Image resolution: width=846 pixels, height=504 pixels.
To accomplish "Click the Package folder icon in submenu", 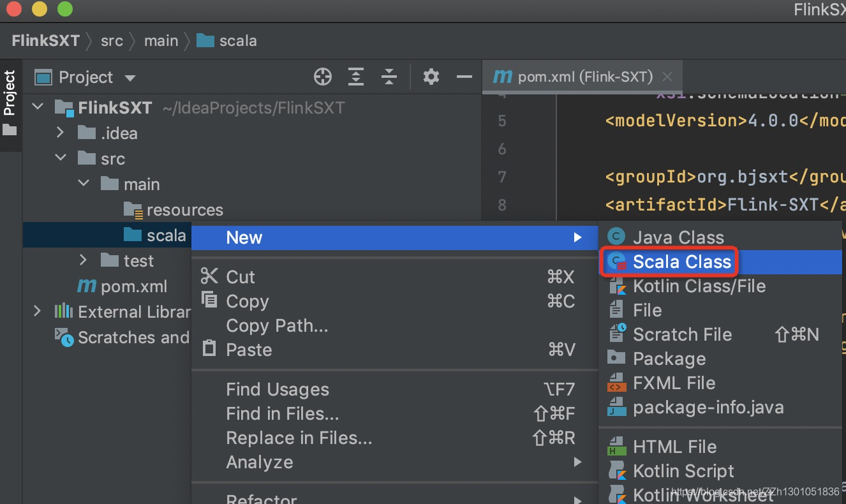I will pyautogui.click(x=616, y=357).
